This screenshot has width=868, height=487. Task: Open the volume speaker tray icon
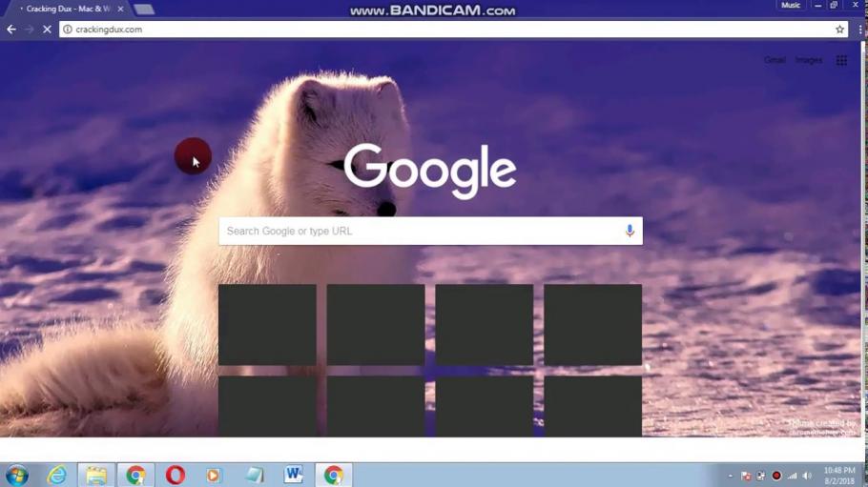[x=808, y=476]
